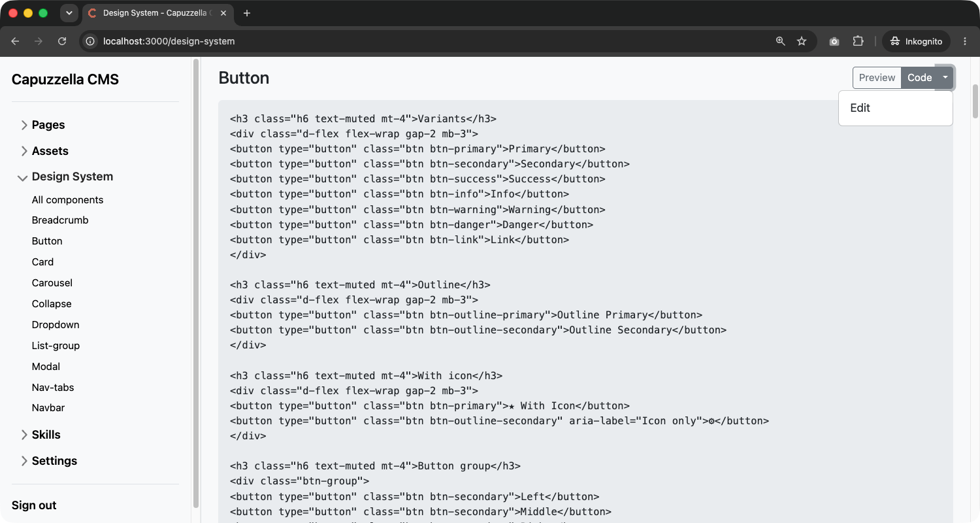This screenshot has width=980, height=523.
Task: Open the Modal component page
Action: (x=46, y=367)
